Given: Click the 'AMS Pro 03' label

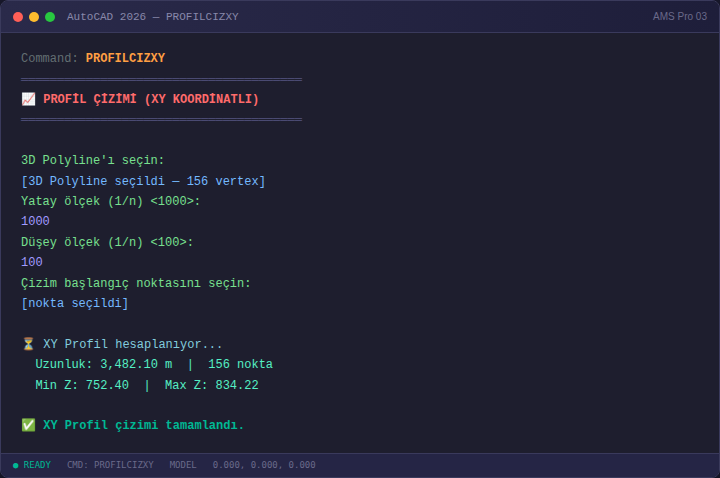Looking at the screenshot, I should click(680, 17).
